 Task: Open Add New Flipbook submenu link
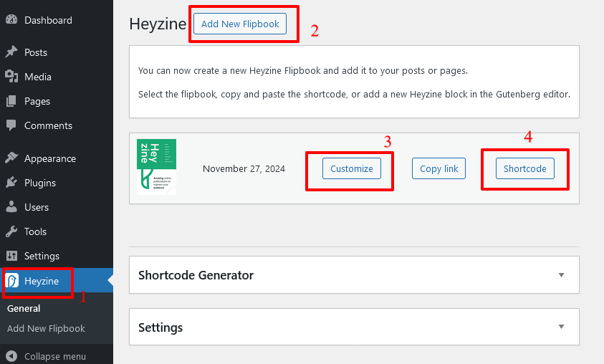[46, 329]
